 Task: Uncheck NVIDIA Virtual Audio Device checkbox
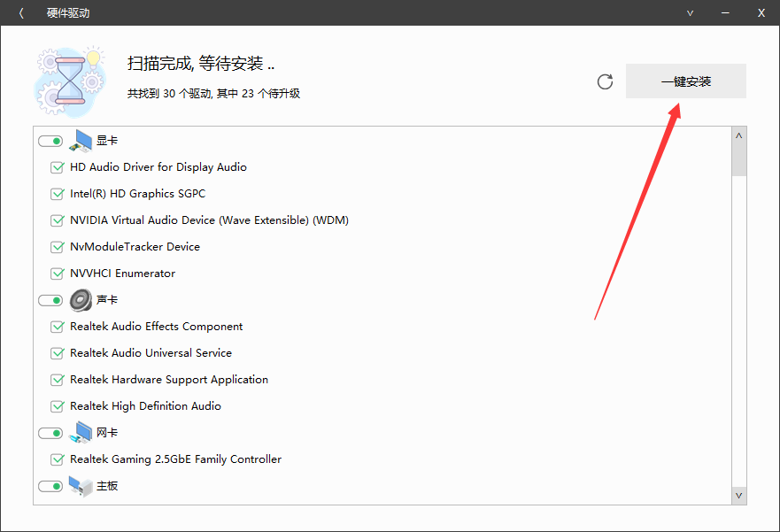click(x=58, y=220)
